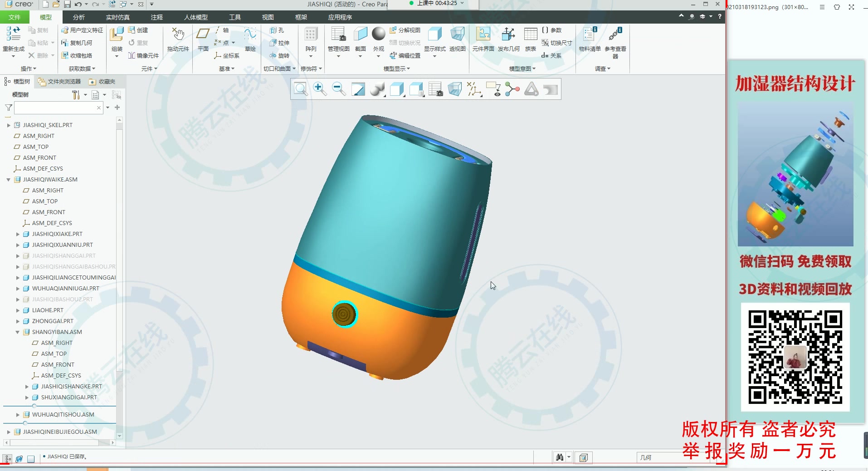
Task: Switch to the 实时仿真 ribbon tab
Action: [x=118, y=17]
